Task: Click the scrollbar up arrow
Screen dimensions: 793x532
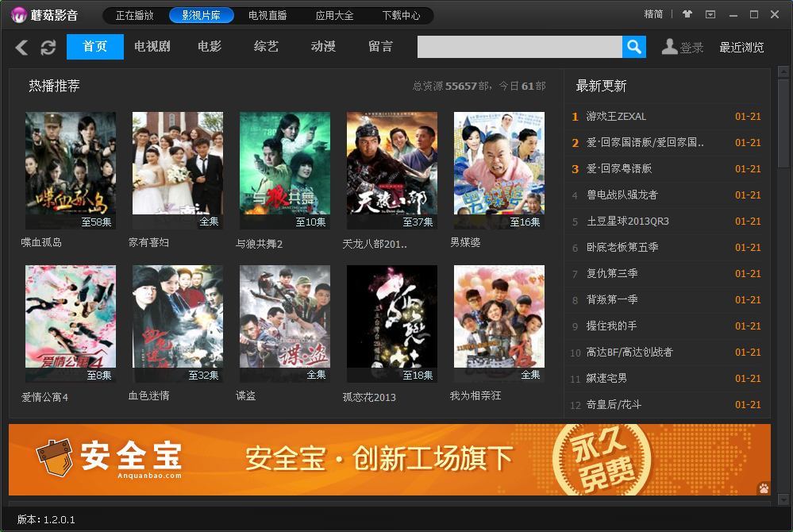Action: [783, 71]
